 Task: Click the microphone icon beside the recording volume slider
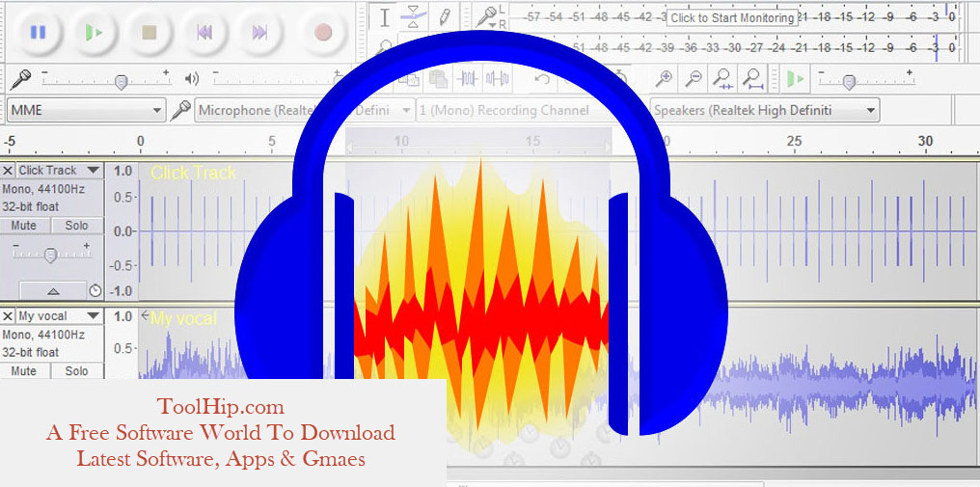(20, 79)
